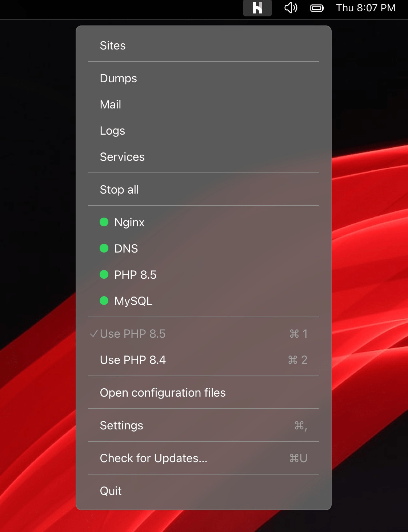
Task: Select Mail from the menu
Action: (x=110, y=104)
